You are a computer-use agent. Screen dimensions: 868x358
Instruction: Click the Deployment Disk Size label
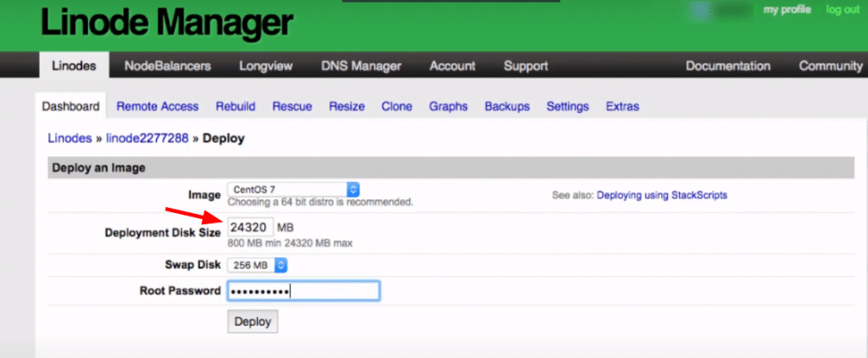pos(163,232)
